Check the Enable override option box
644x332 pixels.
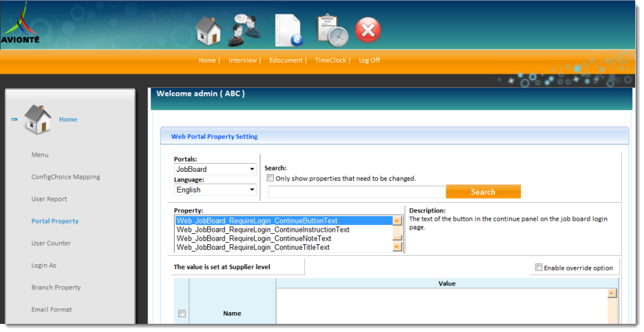point(539,267)
